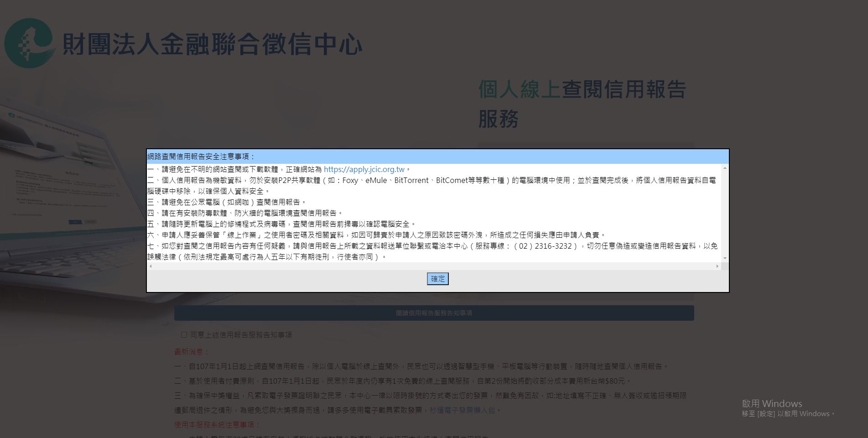Click the horizontal scrollbar track in the dialog
The image size is (868, 438).
click(433, 266)
